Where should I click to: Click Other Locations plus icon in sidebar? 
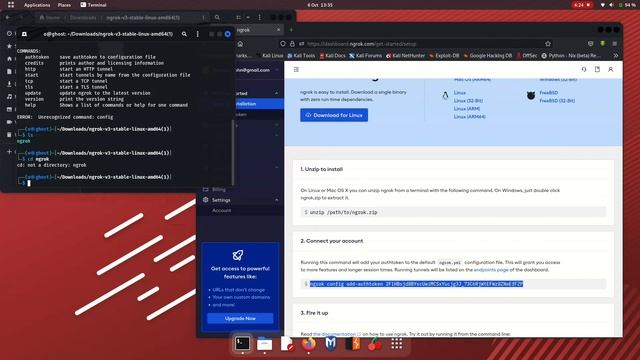tap(9, 151)
